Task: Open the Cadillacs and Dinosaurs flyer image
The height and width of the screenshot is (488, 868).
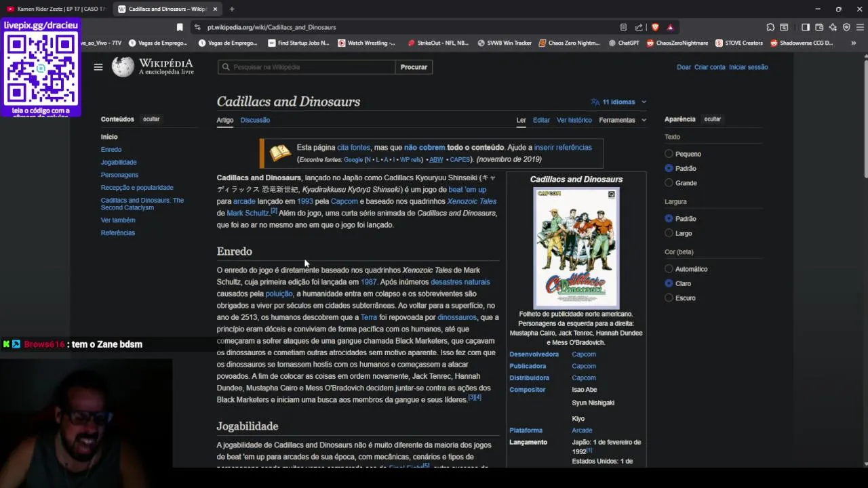Action: [576, 248]
